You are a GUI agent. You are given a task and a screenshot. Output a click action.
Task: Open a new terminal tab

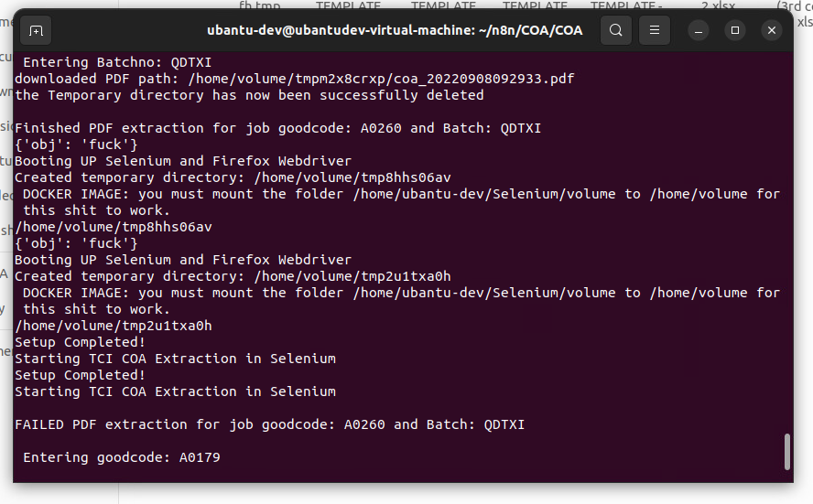(x=36, y=30)
